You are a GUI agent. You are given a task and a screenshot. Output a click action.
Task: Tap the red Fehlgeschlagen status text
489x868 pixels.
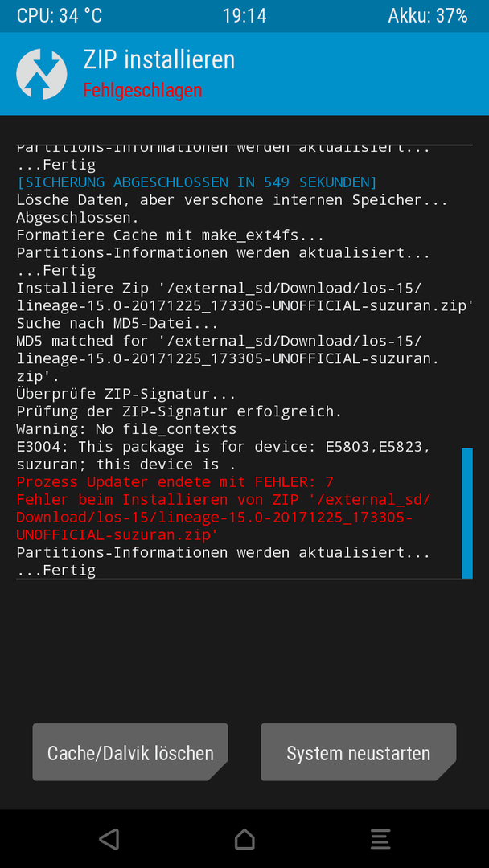click(x=142, y=90)
